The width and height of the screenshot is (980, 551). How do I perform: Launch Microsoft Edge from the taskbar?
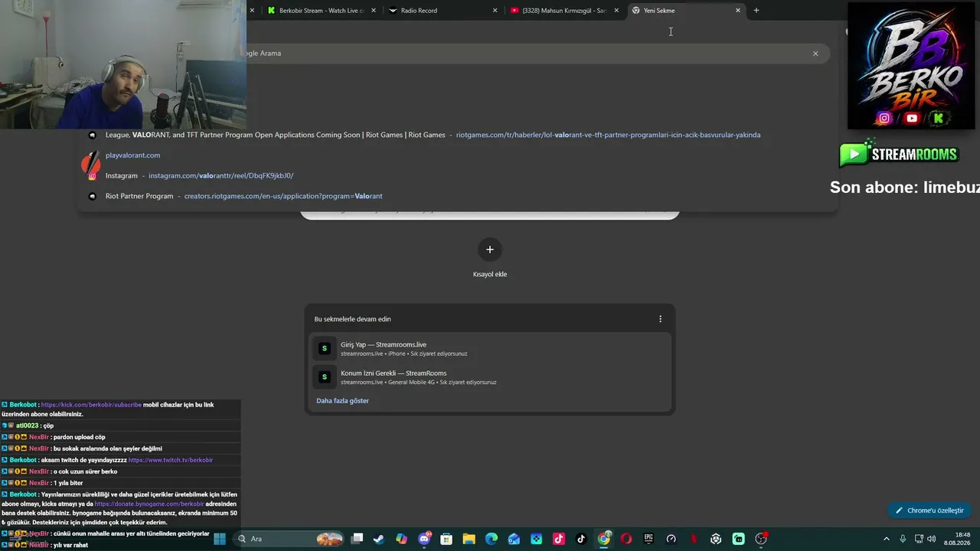pos(492,539)
